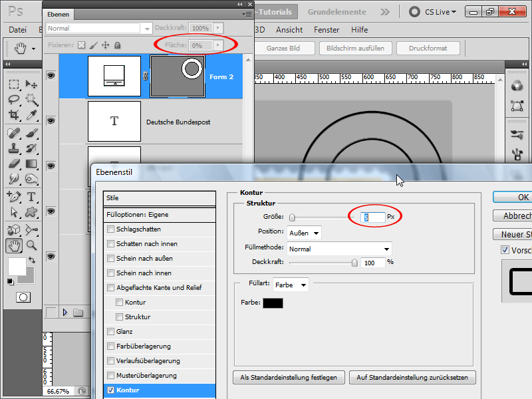Open the Datei menu
This screenshot has width=532, height=399.
[18, 30]
